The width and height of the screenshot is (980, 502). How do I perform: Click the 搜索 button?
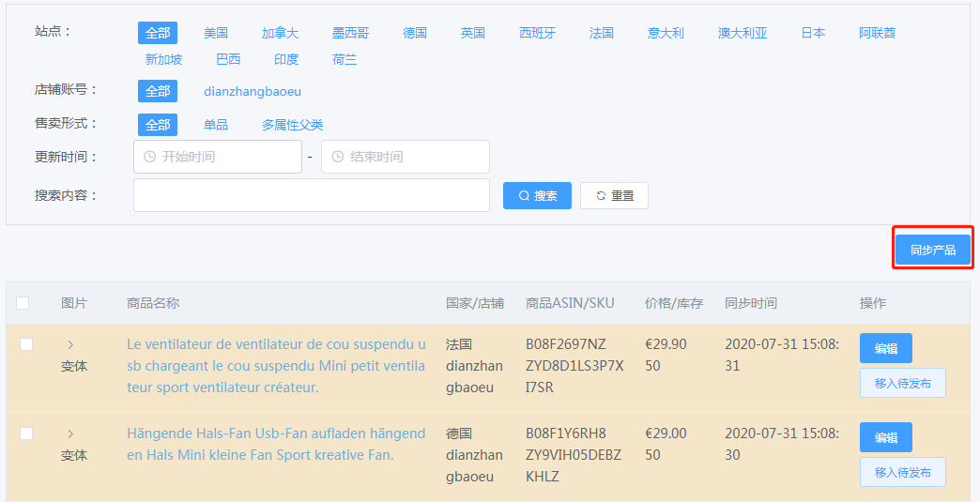tap(537, 195)
